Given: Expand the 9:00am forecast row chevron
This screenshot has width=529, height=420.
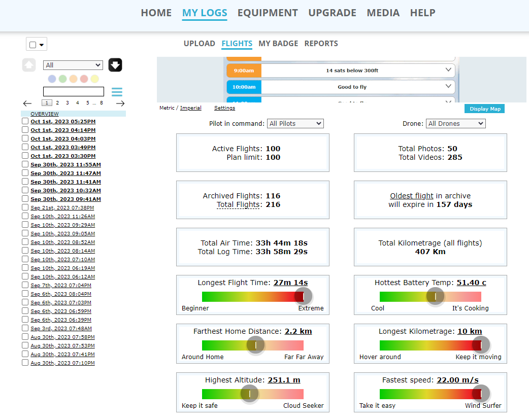Looking at the screenshot, I should 448,70.
